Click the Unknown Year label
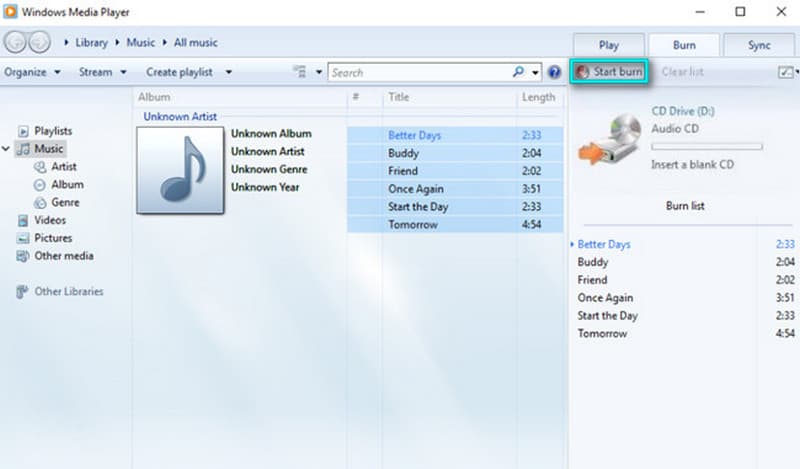Viewport: 800px width, 469px height. point(265,187)
